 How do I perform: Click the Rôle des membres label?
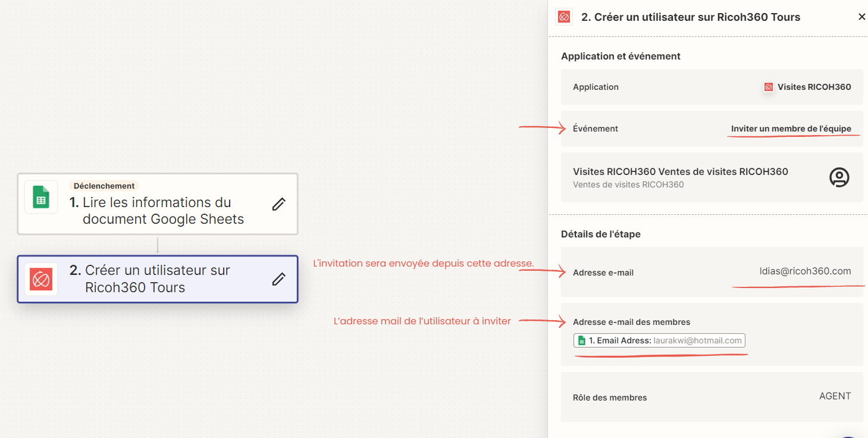coord(610,398)
